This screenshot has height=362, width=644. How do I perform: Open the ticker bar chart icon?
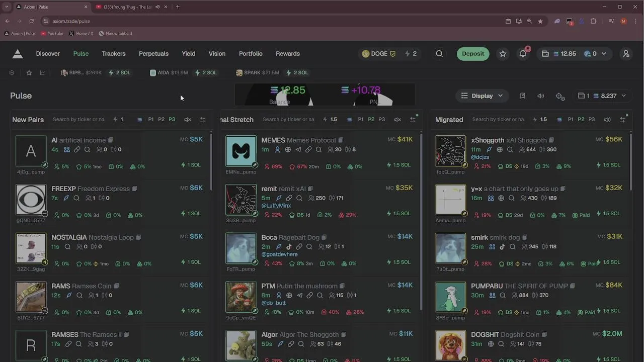click(x=42, y=73)
